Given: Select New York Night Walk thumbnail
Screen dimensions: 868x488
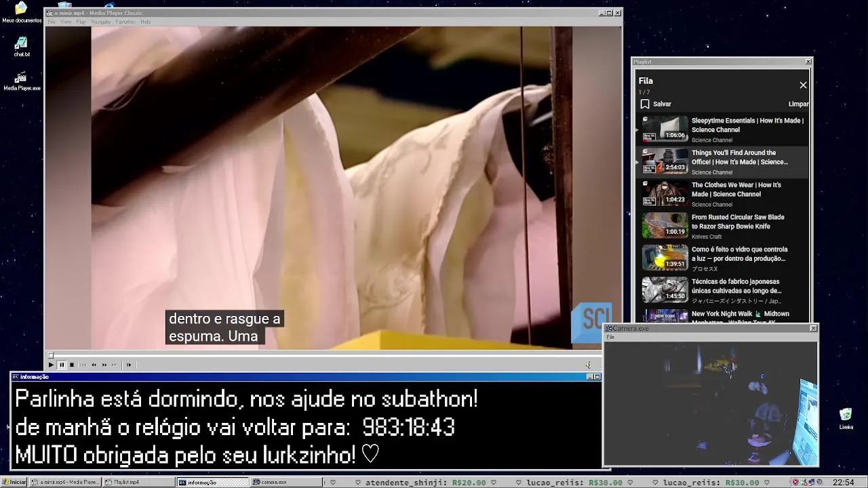Looking at the screenshot, I should click(665, 317).
